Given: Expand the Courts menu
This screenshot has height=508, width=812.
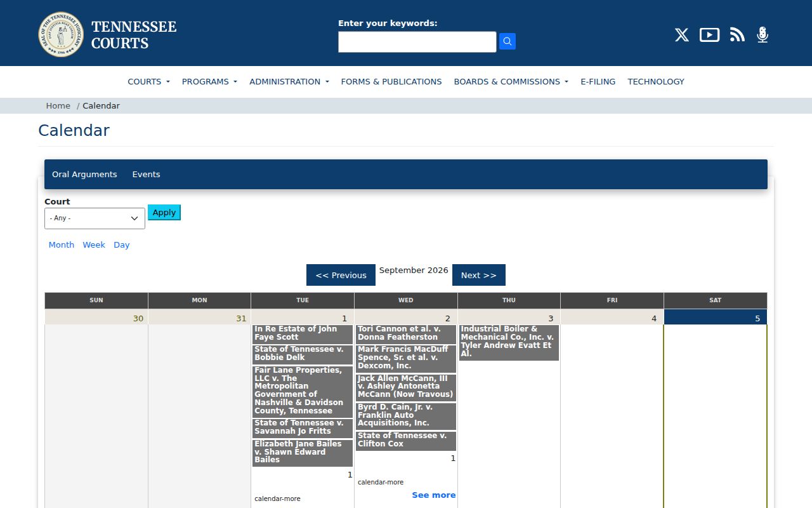Looking at the screenshot, I should (x=148, y=81).
